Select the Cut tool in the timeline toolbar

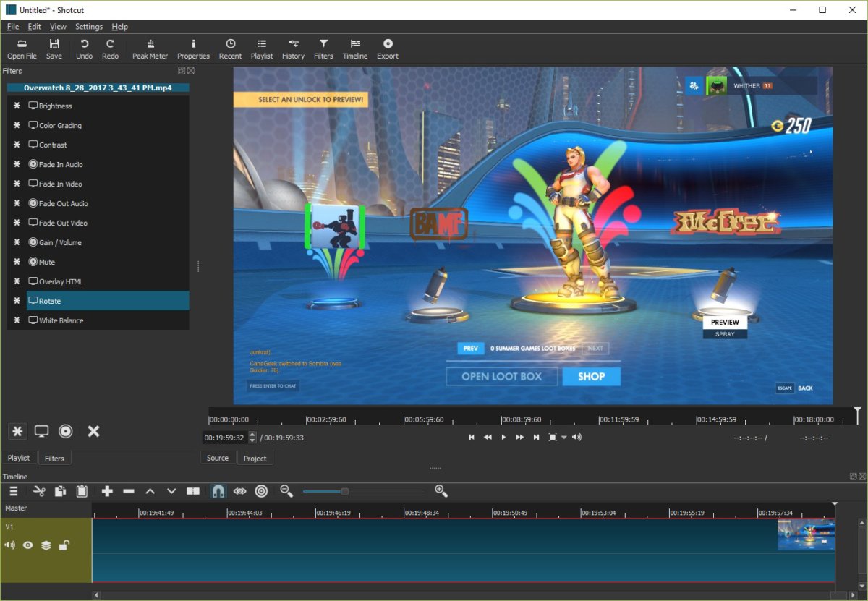(x=40, y=491)
